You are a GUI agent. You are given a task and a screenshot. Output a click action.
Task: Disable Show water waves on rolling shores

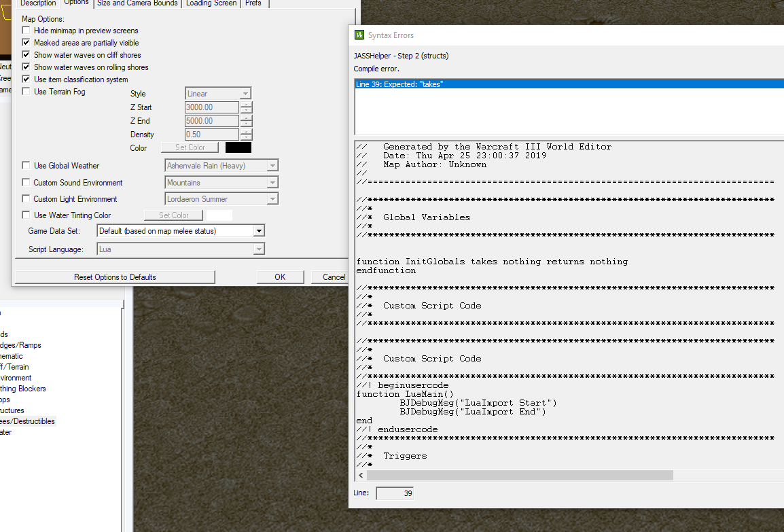tap(26, 67)
